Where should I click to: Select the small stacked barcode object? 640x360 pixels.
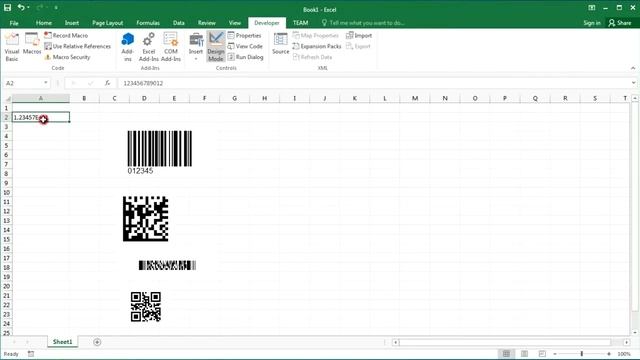[167, 265]
